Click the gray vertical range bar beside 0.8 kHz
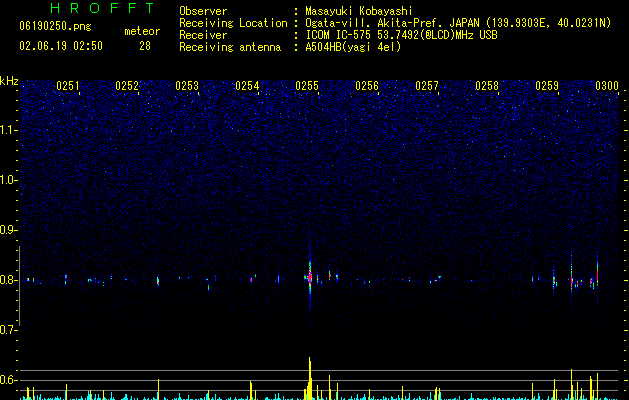The width and height of the screenshot is (629, 400). coord(19,286)
